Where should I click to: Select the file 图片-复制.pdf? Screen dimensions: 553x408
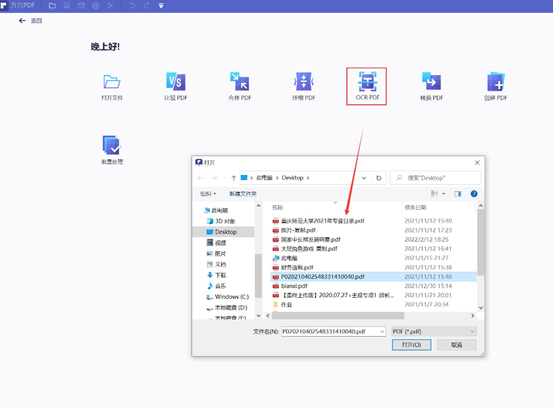click(x=373, y=230)
